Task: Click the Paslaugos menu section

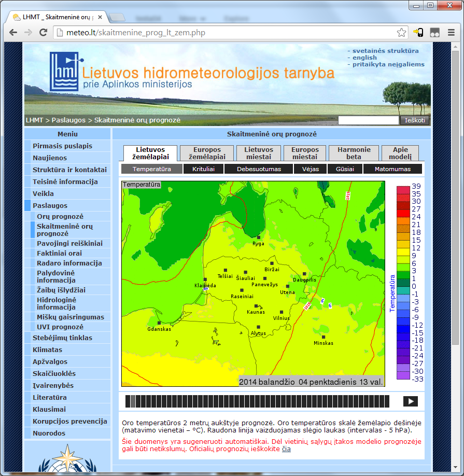Action: 67,205
